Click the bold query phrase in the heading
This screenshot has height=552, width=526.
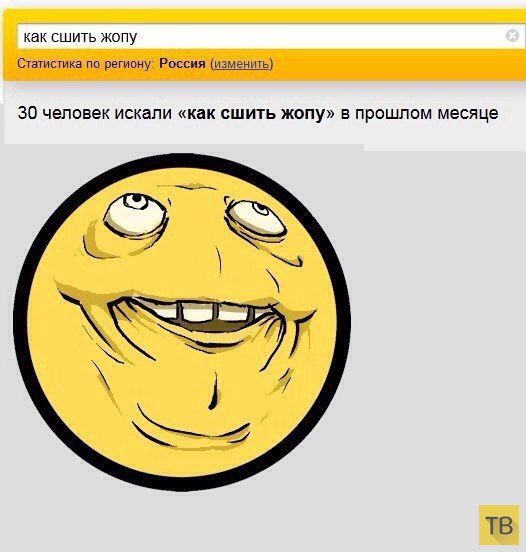(x=256, y=113)
